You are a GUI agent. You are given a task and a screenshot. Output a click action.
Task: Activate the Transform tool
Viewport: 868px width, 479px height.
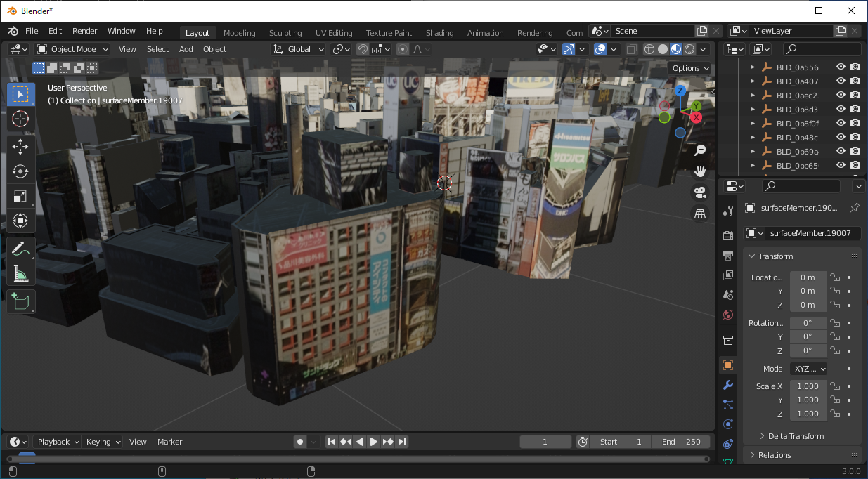tap(21, 221)
